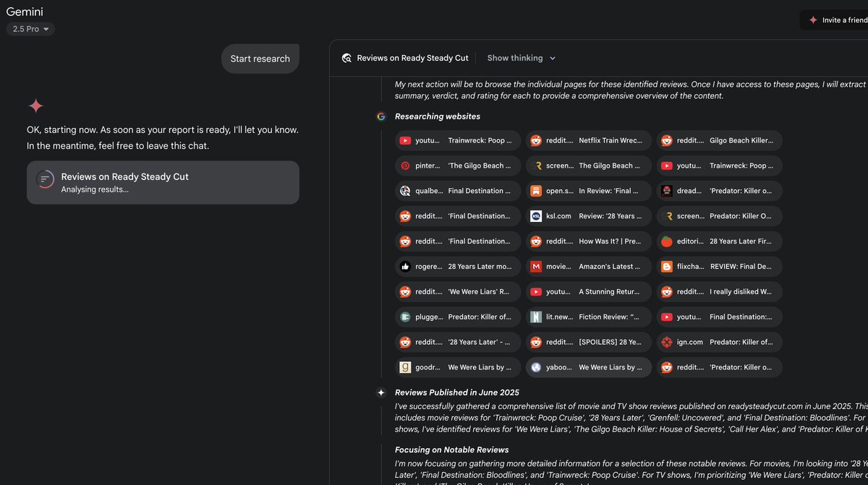Open the qualbe Final Destination source chip
The image size is (868, 485).
click(x=458, y=192)
